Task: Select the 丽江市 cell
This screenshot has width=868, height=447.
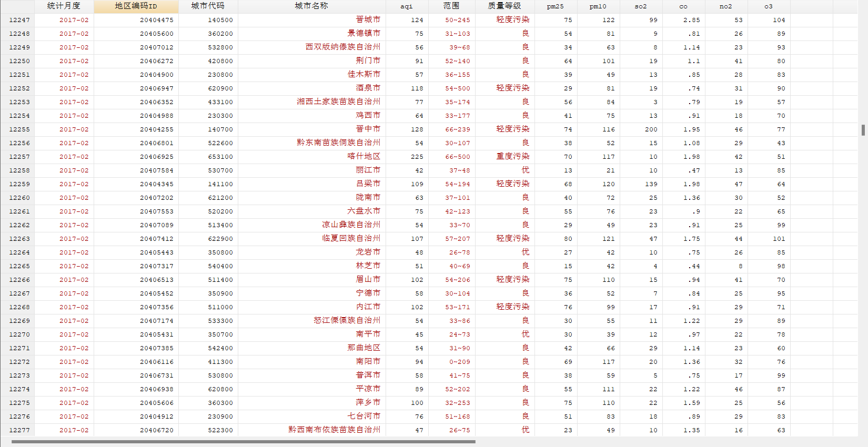Action: coord(312,170)
